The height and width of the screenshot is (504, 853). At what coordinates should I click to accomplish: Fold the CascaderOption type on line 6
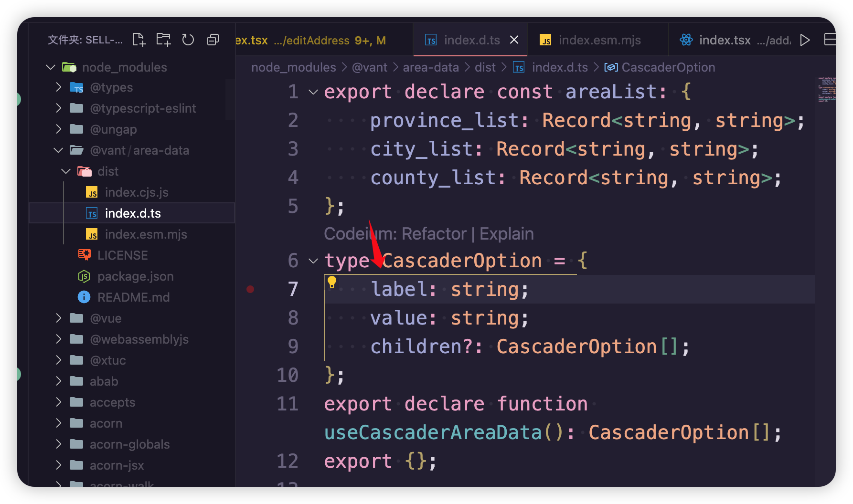[x=313, y=261]
